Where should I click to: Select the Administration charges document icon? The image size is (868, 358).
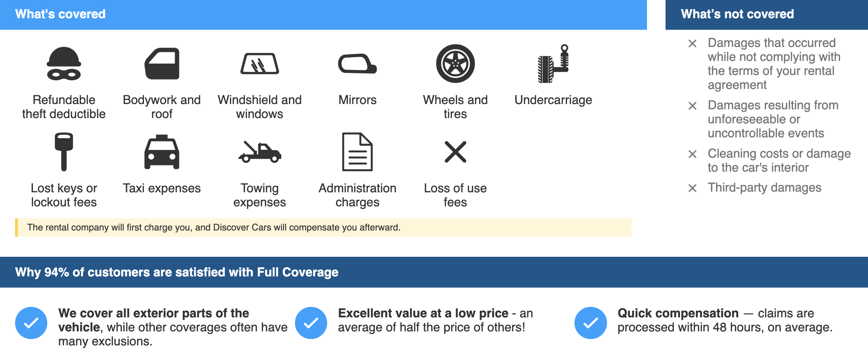(357, 152)
